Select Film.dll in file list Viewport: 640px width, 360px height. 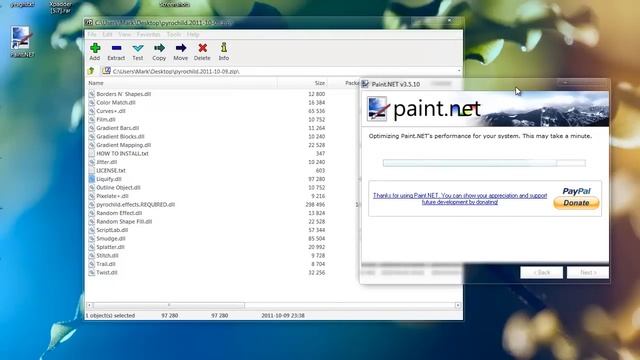(x=106, y=120)
